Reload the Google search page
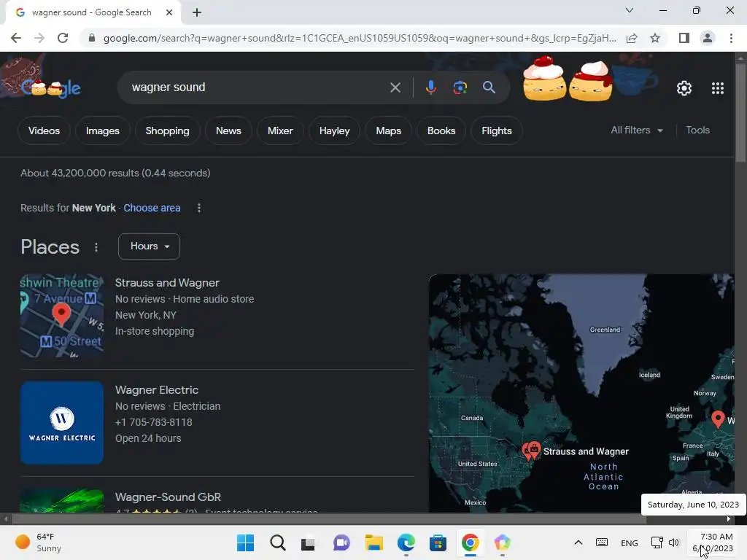Viewport: 747px width, 560px height. pyautogui.click(x=63, y=38)
